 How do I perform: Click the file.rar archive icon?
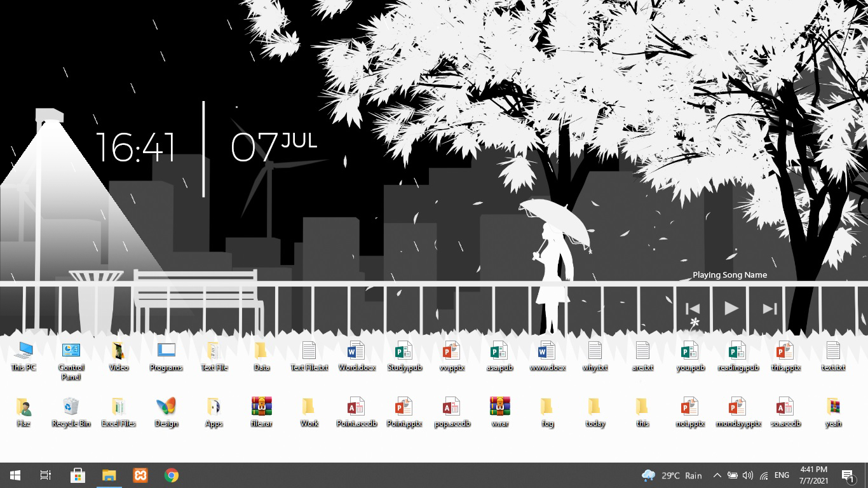click(262, 412)
